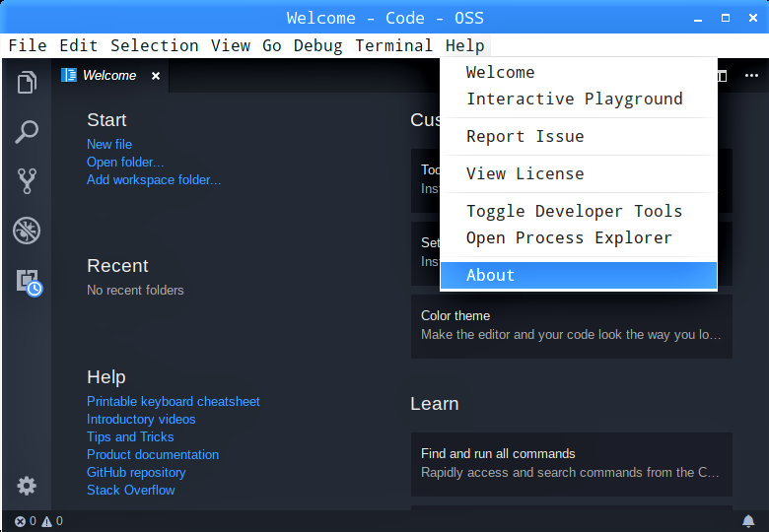Open the Search view in activity bar

pos(27,132)
